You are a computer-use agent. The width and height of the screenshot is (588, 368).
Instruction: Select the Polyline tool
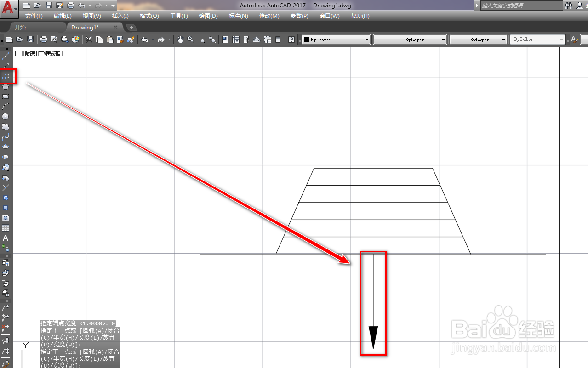click(x=6, y=76)
